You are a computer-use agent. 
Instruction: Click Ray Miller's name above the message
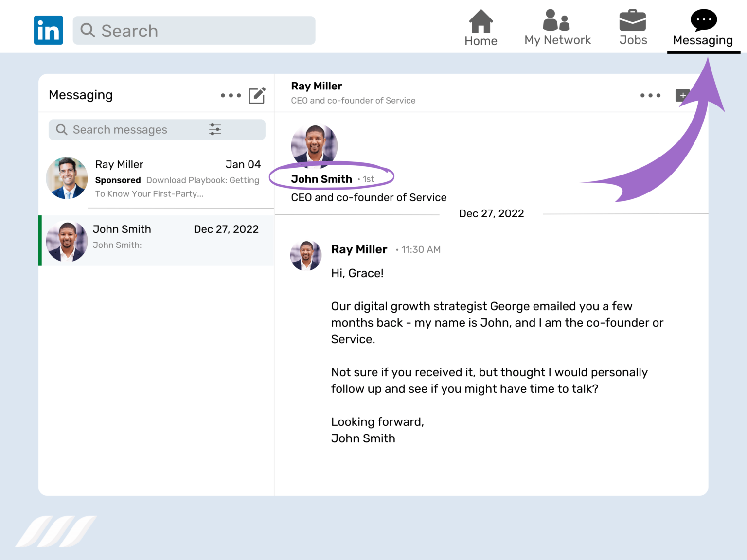pyautogui.click(x=359, y=249)
